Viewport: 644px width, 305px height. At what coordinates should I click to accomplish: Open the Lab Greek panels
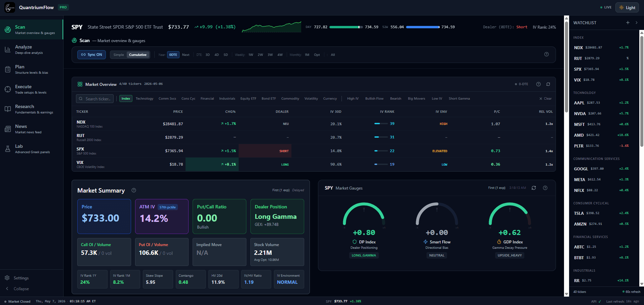click(31, 149)
